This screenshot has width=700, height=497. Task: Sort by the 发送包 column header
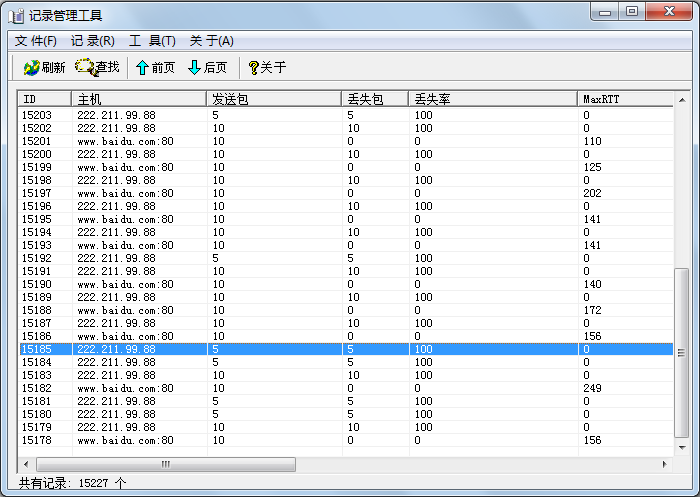click(x=274, y=99)
